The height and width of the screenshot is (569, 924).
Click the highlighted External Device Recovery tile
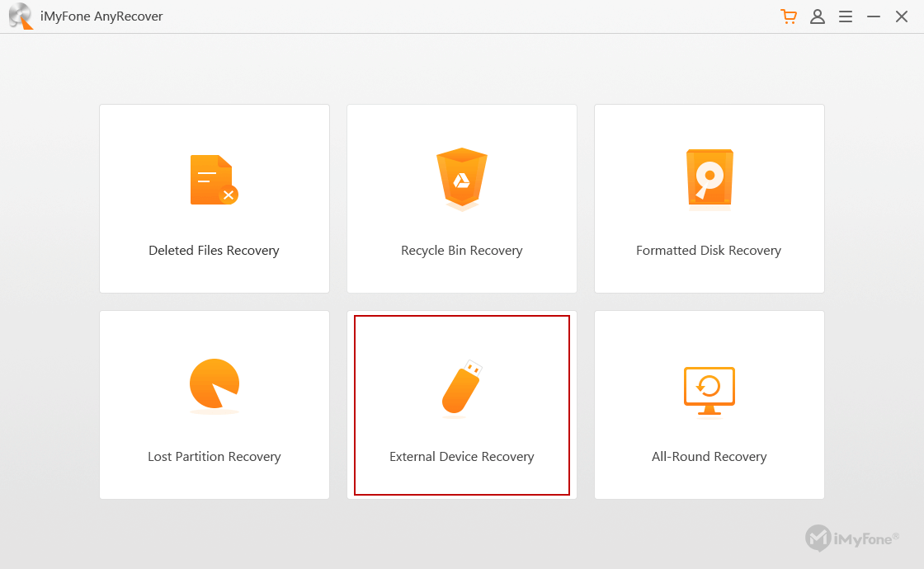461,405
